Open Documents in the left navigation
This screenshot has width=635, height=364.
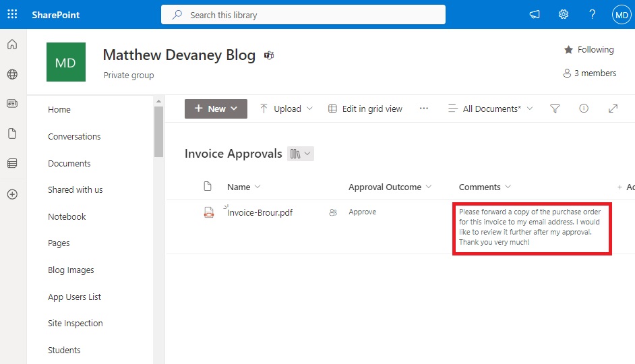69,163
